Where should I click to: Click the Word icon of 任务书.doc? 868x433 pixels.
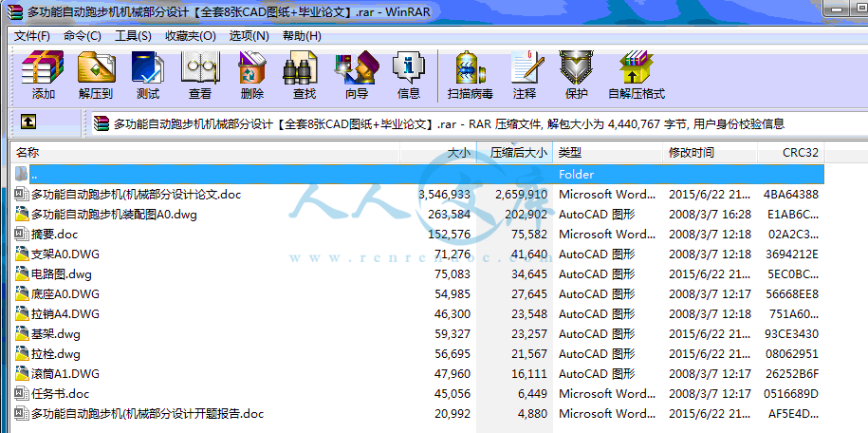coord(22,394)
